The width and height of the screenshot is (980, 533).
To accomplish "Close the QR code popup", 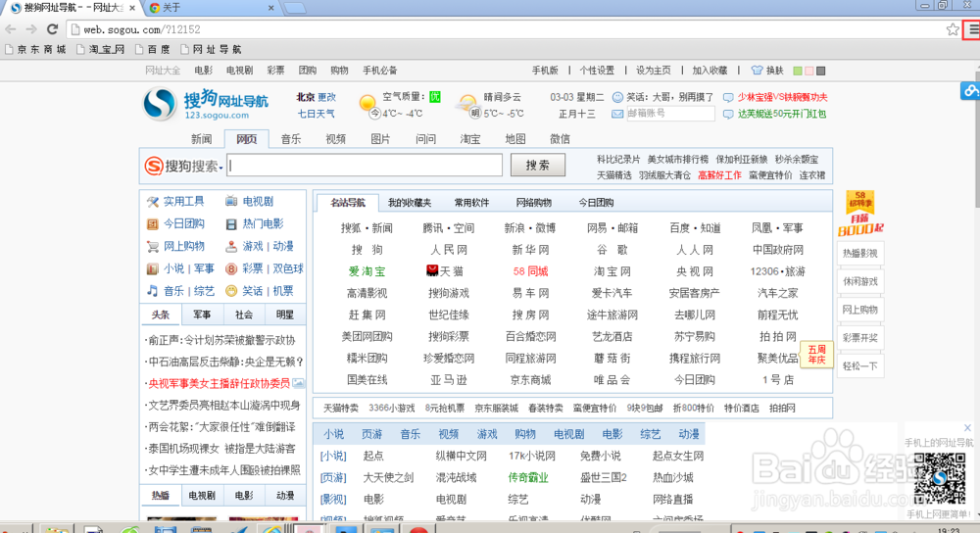I will click(x=967, y=428).
